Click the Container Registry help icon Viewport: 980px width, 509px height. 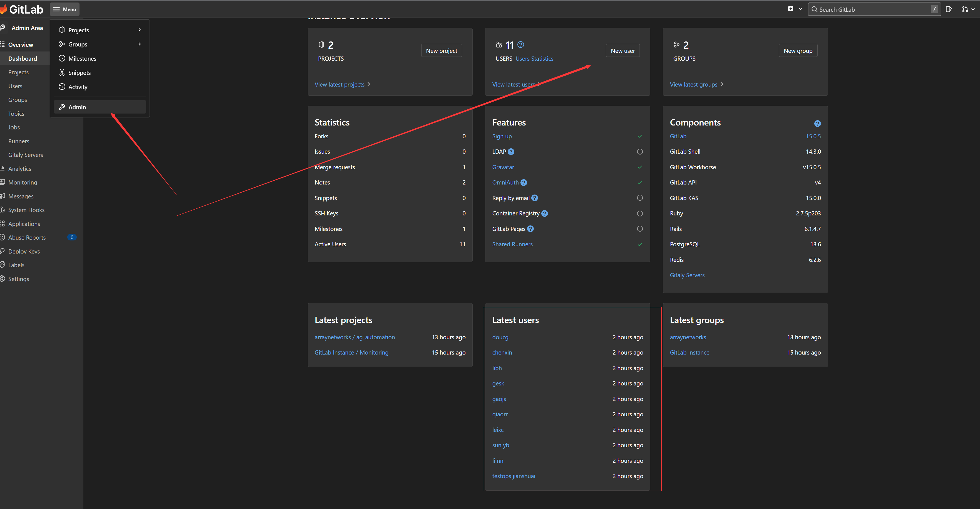[x=544, y=213]
